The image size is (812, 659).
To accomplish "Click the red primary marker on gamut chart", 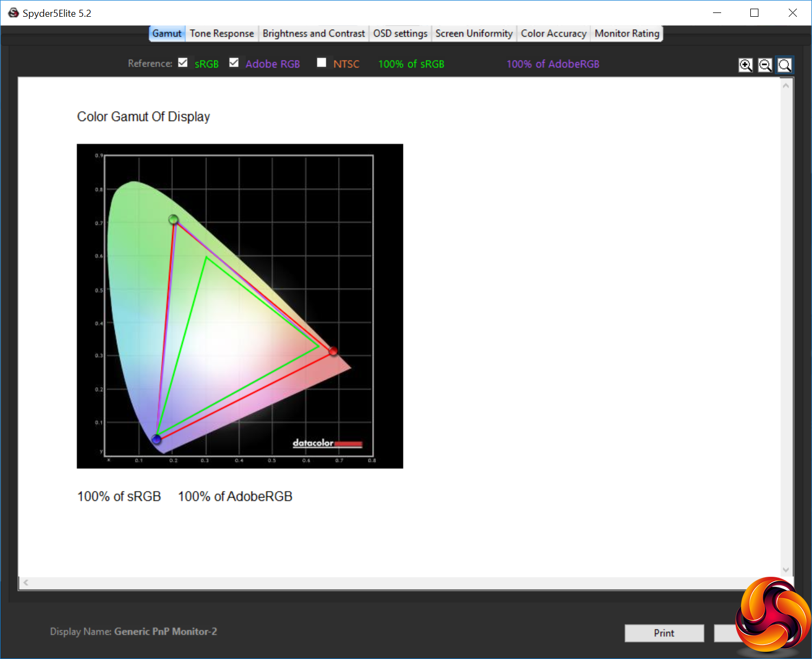I will (333, 351).
